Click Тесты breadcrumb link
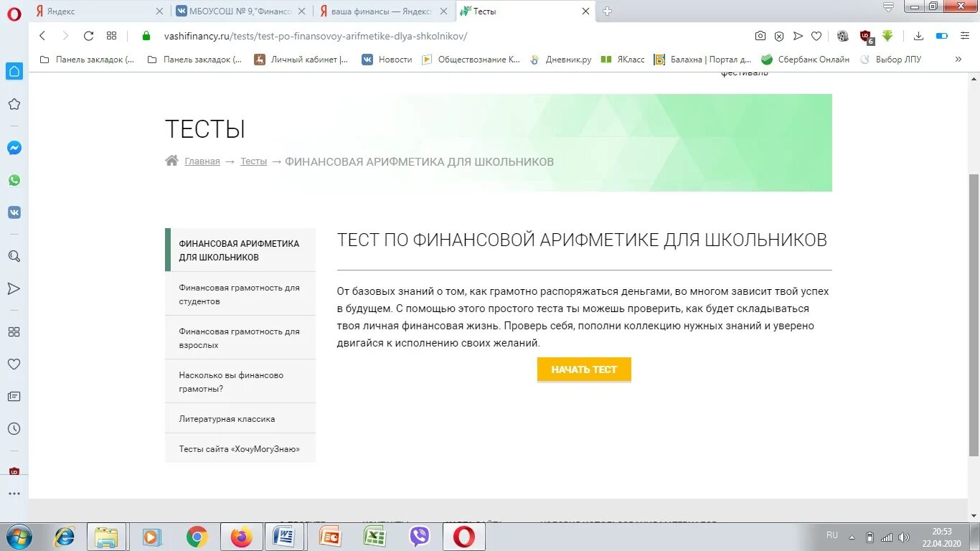This screenshot has height=551, width=980. click(254, 161)
